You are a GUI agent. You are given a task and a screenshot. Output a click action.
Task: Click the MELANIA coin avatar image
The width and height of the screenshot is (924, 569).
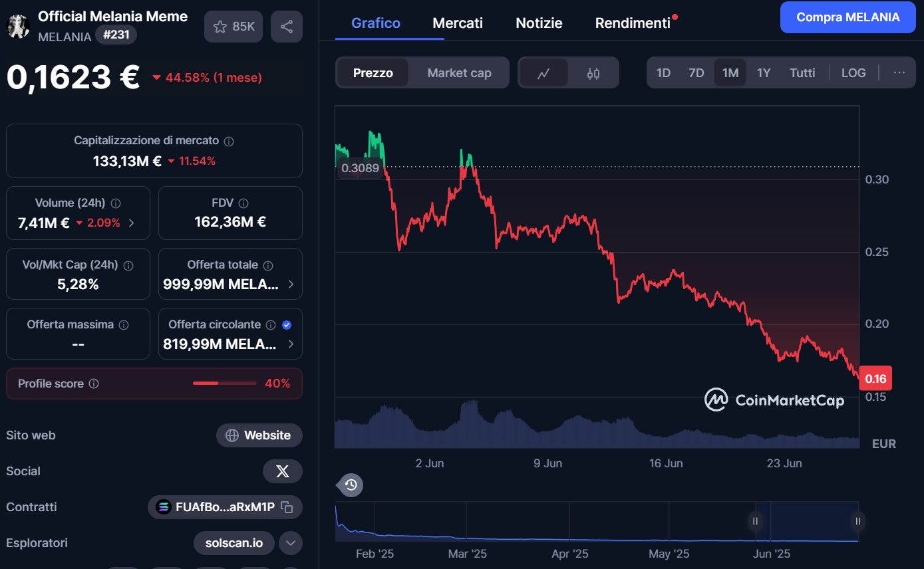[18, 27]
